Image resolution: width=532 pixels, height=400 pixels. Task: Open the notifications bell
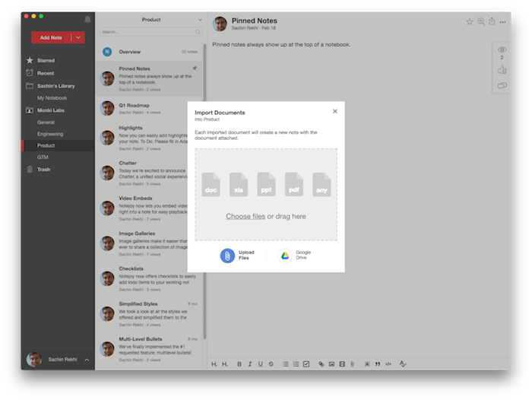(x=87, y=19)
